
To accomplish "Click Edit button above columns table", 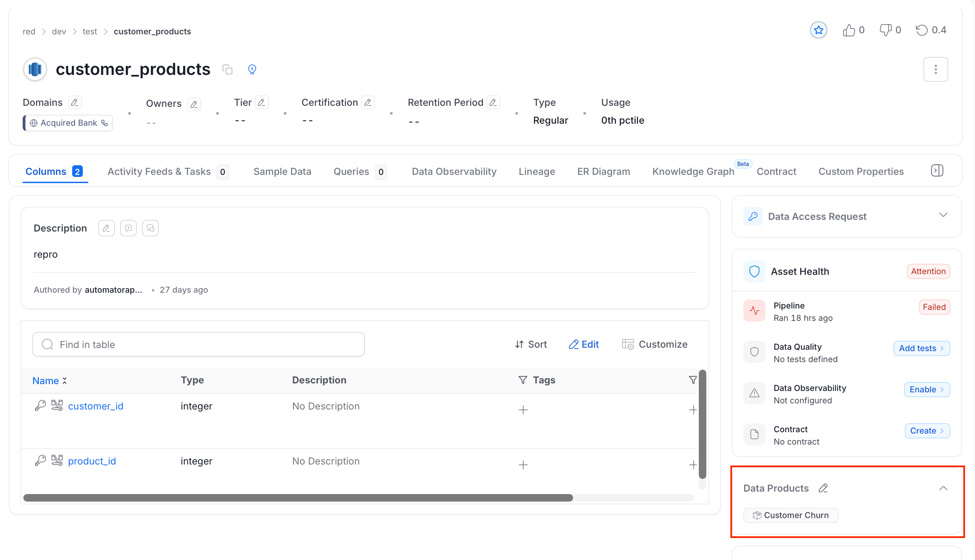I will click(x=583, y=344).
